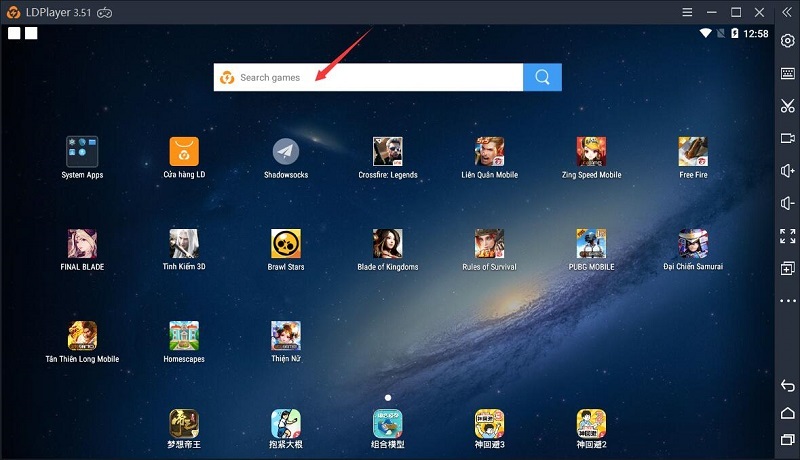The image size is (800, 460).
Task: Launch Crossfire: Legends game
Action: (388, 151)
